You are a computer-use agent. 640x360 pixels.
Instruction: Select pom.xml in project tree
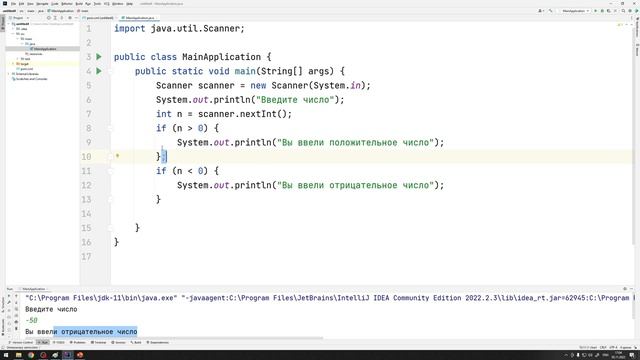[24, 69]
